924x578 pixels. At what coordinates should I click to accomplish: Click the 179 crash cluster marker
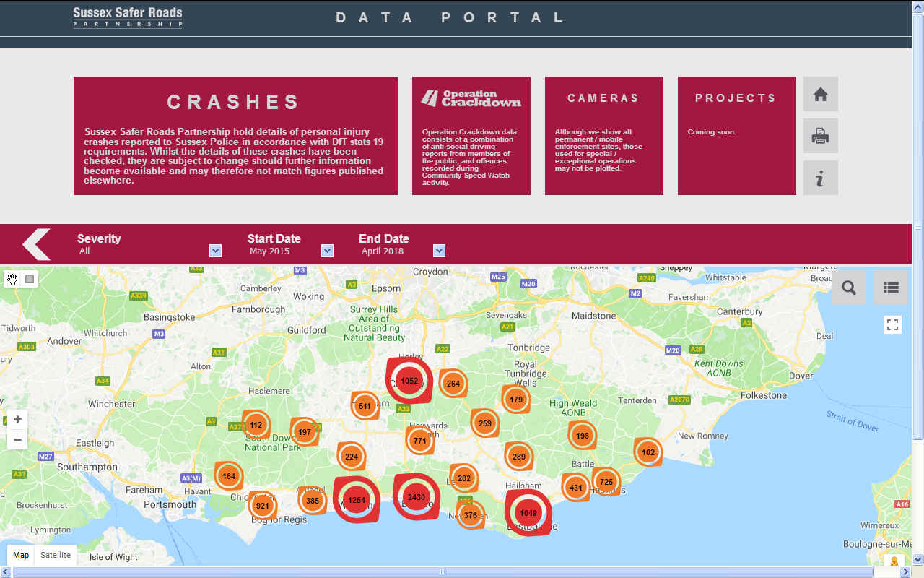tap(516, 400)
